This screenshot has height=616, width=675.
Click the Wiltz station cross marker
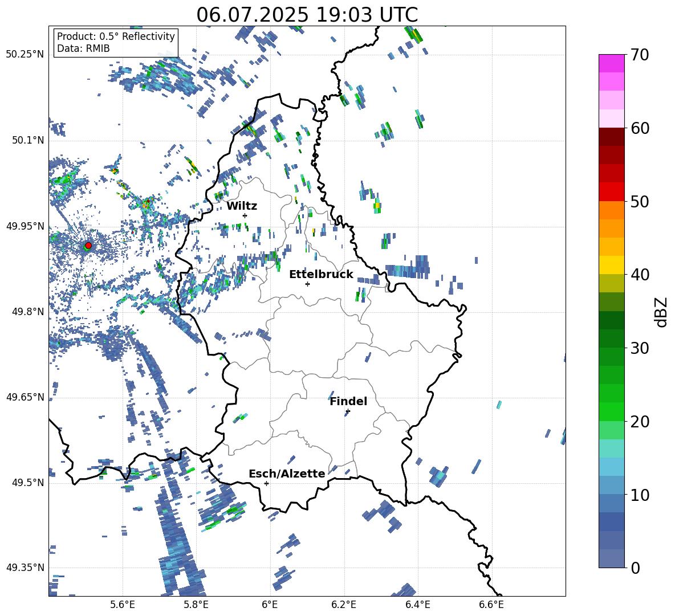point(245,215)
